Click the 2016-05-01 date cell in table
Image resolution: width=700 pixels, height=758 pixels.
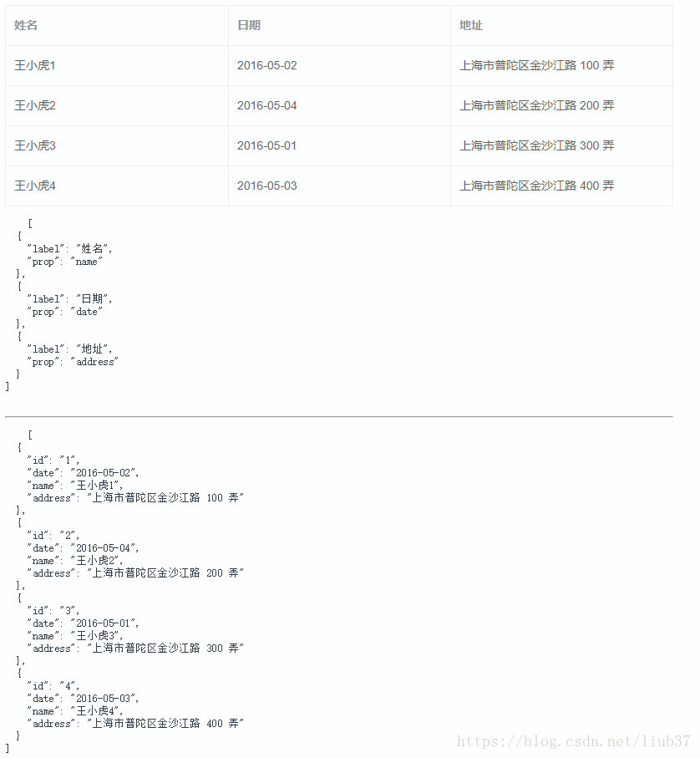[x=266, y=145]
